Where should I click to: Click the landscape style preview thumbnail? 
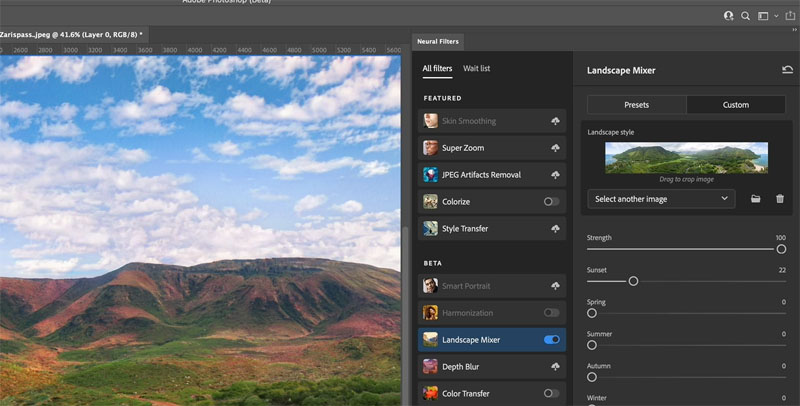[686, 158]
